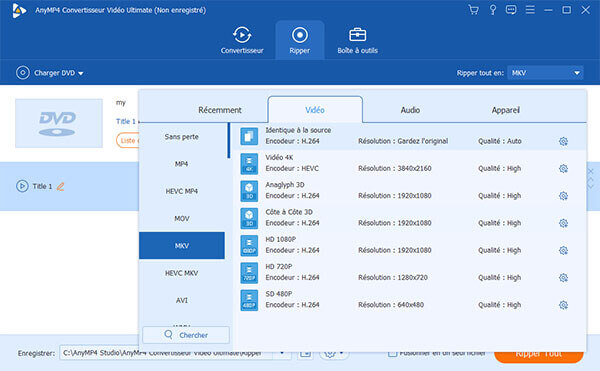Select the SD 480P profile name
This screenshot has width=600, height=371.
[279, 294]
